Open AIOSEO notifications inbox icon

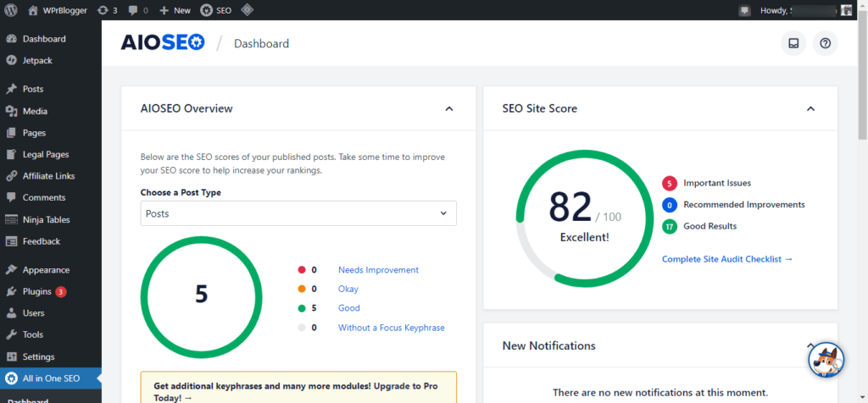coord(793,44)
